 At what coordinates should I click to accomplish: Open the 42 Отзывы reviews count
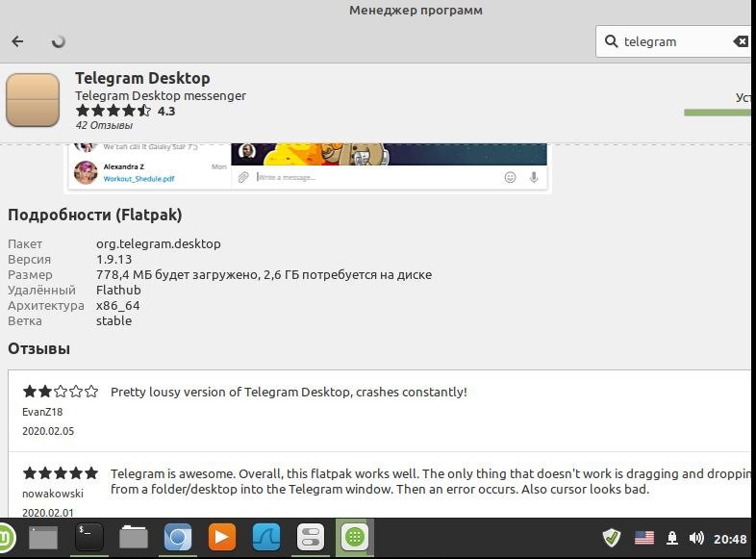click(x=104, y=125)
